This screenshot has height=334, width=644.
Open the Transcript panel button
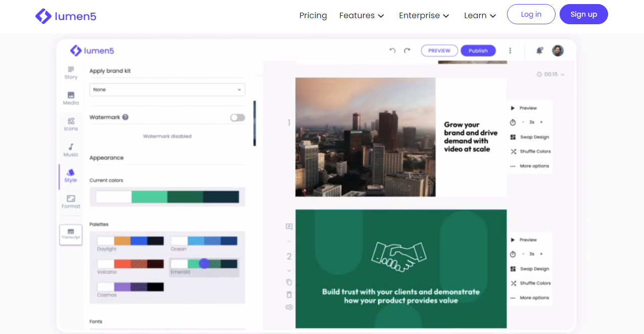click(x=71, y=235)
